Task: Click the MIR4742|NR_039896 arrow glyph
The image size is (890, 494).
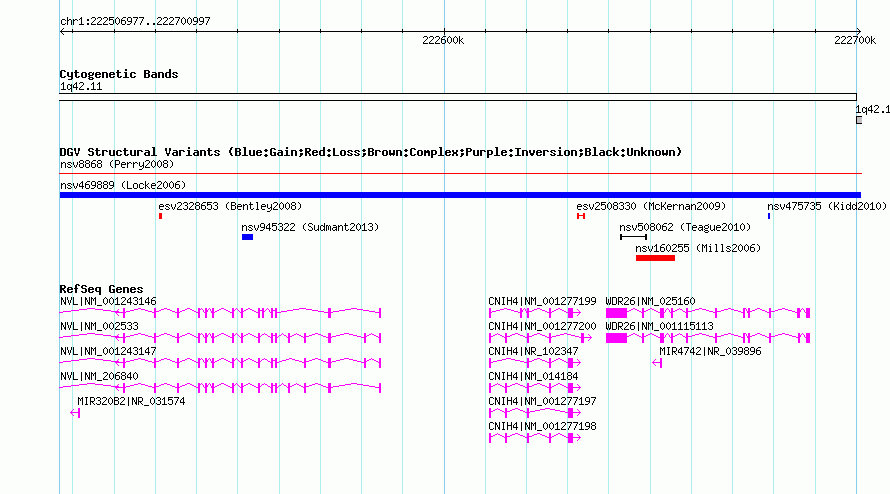Action: click(657, 363)
